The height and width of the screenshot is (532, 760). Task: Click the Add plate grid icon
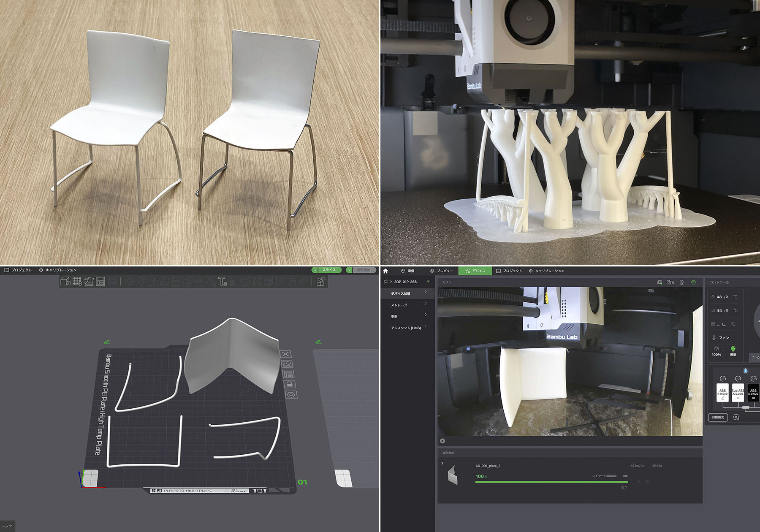(77, 282)
